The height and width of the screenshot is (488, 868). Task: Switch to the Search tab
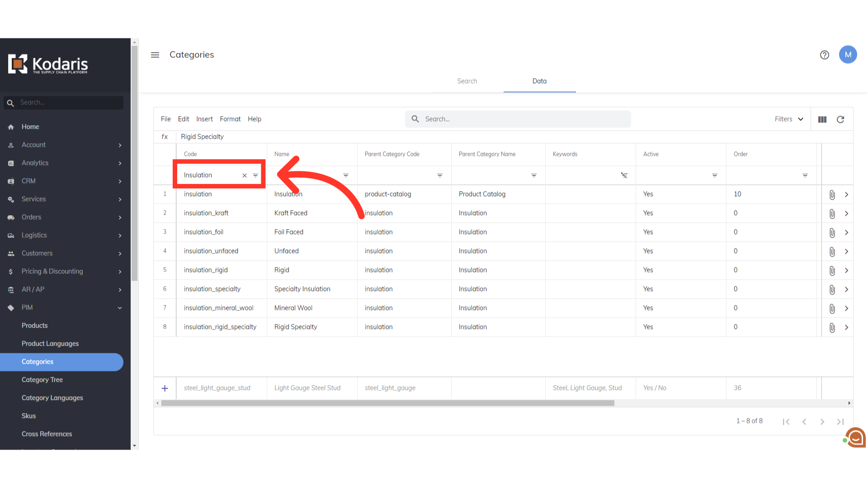click(x=467, y=81)
